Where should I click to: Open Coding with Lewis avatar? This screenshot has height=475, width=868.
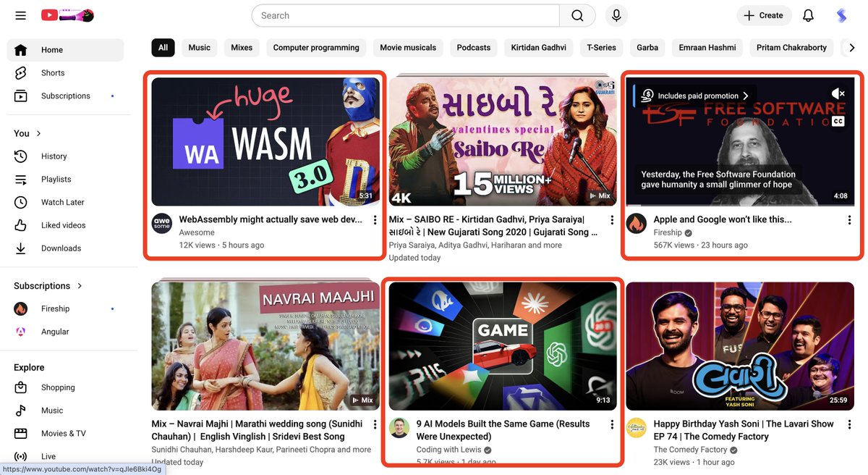399,427
